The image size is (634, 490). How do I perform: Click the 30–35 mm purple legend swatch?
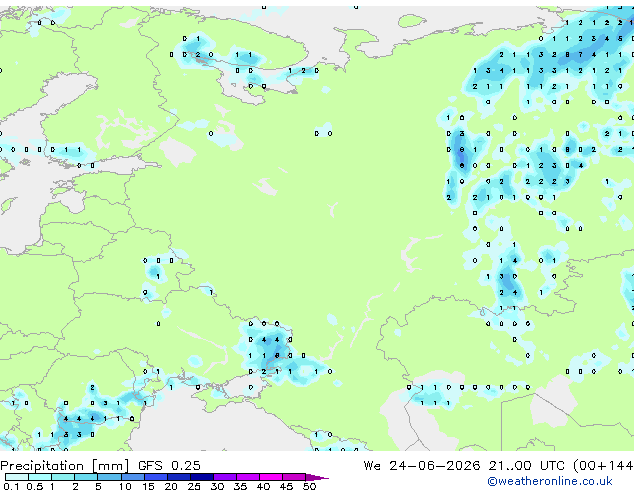point(225,477)
